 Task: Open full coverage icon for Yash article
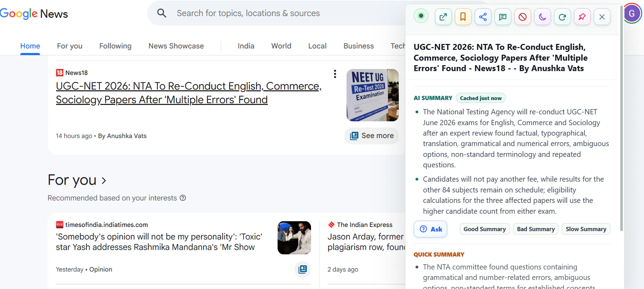coord(303,269)
